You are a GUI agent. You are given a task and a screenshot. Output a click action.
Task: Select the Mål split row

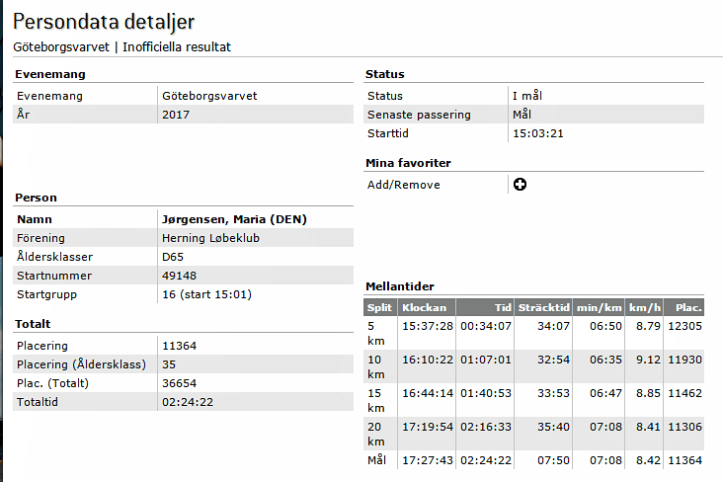[x=540, y=460]
